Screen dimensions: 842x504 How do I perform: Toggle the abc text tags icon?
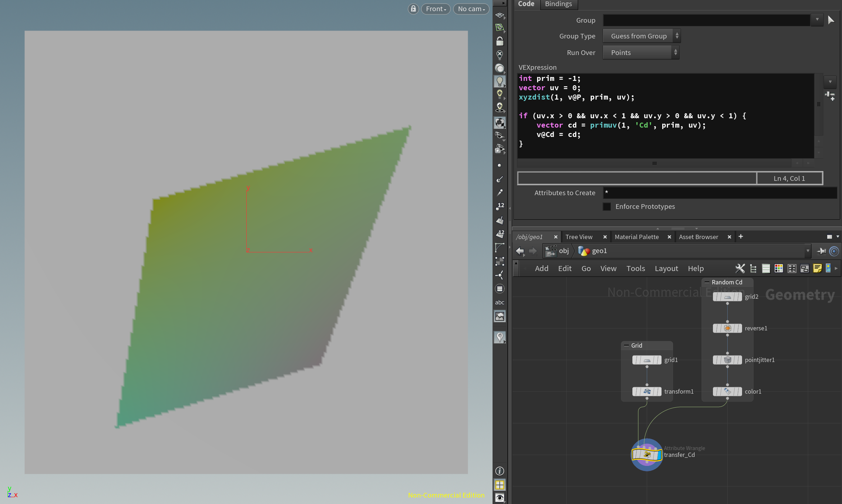(500, 302)
